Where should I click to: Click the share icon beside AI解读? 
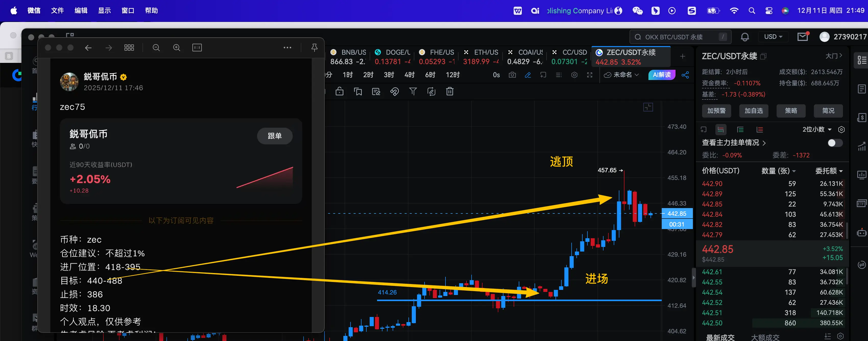[x=685, y=75]
